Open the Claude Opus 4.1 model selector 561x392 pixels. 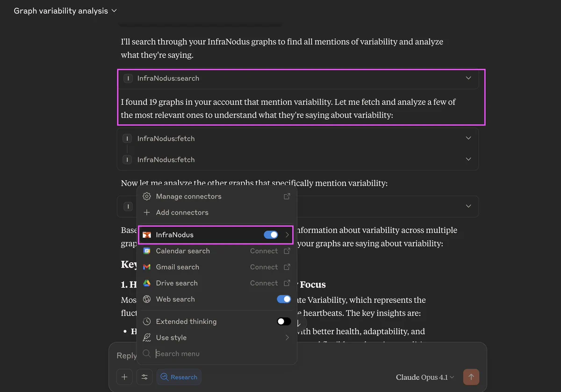425,377
